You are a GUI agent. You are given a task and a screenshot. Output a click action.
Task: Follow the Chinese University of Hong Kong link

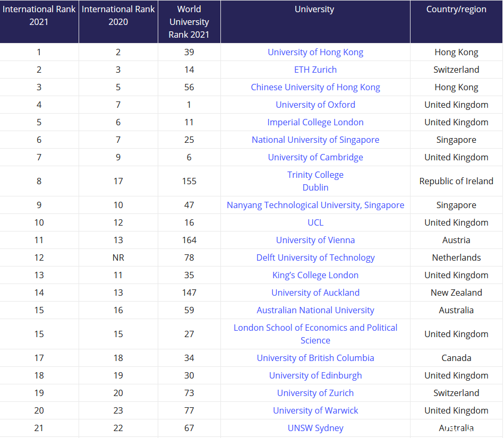click(315, 87)
